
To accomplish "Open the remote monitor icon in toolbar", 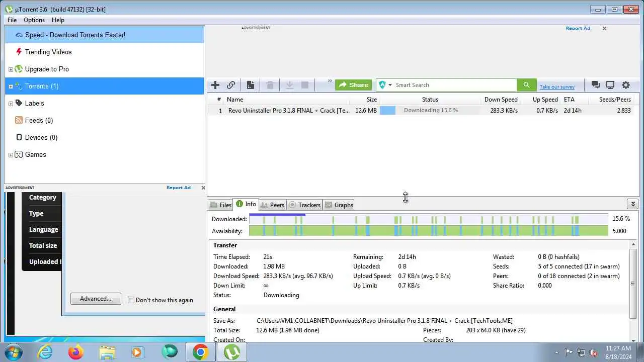I will 610,85.
